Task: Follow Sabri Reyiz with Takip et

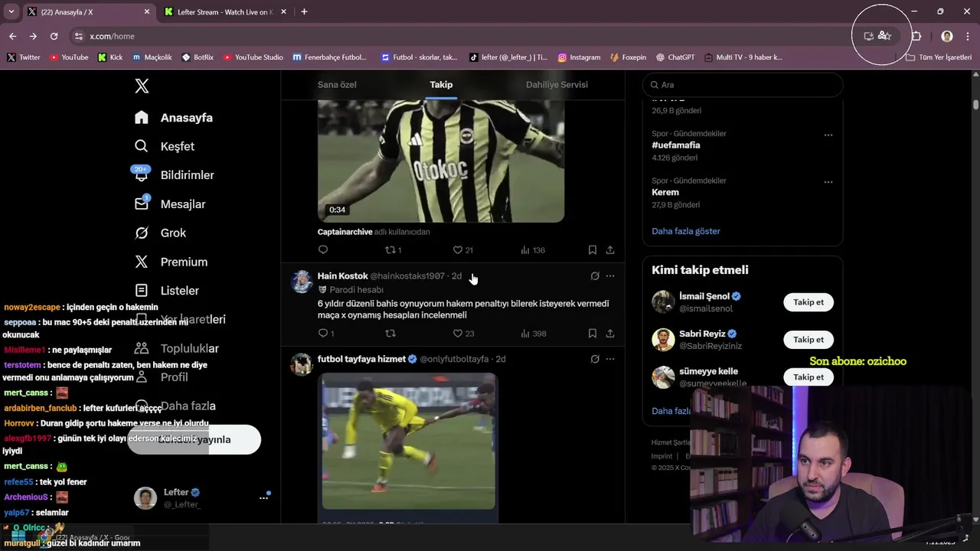Action: point(808,340)
